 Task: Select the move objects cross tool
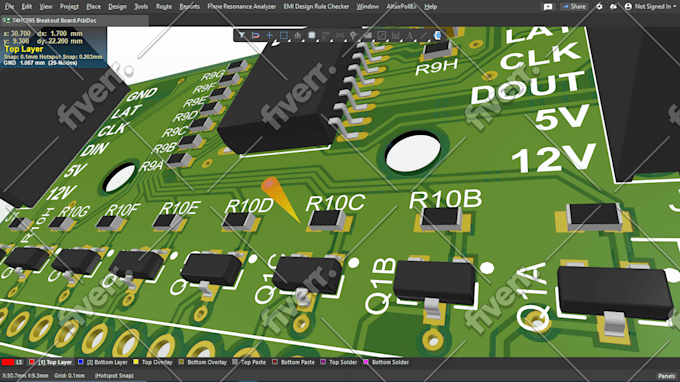coord(269,36)
